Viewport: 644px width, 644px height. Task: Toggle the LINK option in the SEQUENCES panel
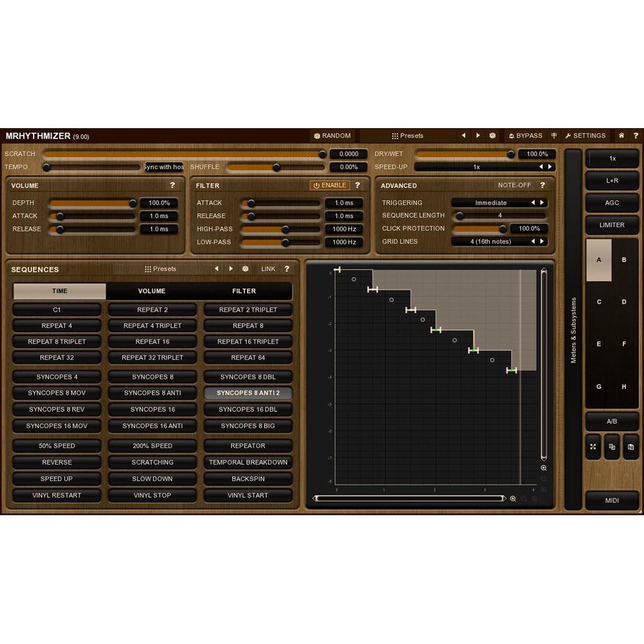268,269
